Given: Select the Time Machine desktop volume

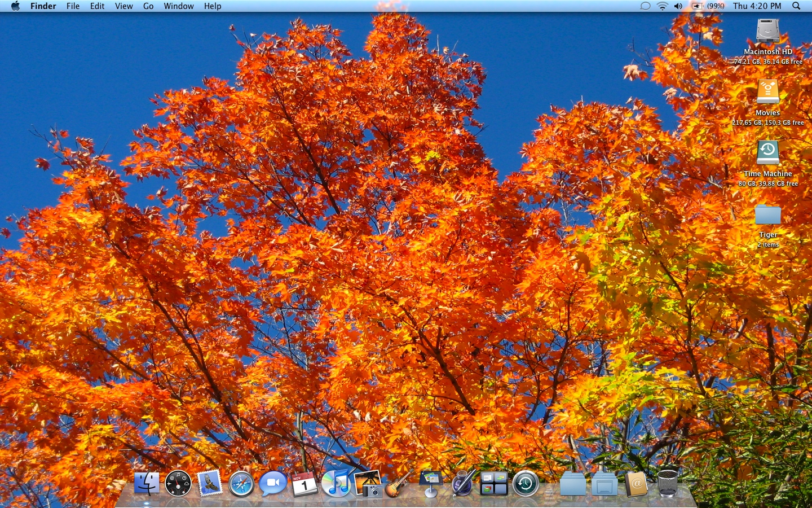Looking at the screenshot, I should 767,153.
